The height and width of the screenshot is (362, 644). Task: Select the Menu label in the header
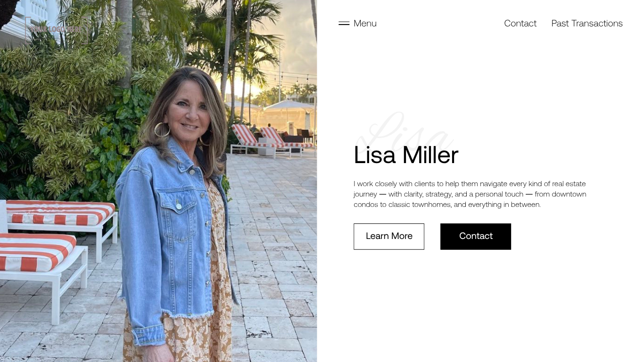point(365,23)
